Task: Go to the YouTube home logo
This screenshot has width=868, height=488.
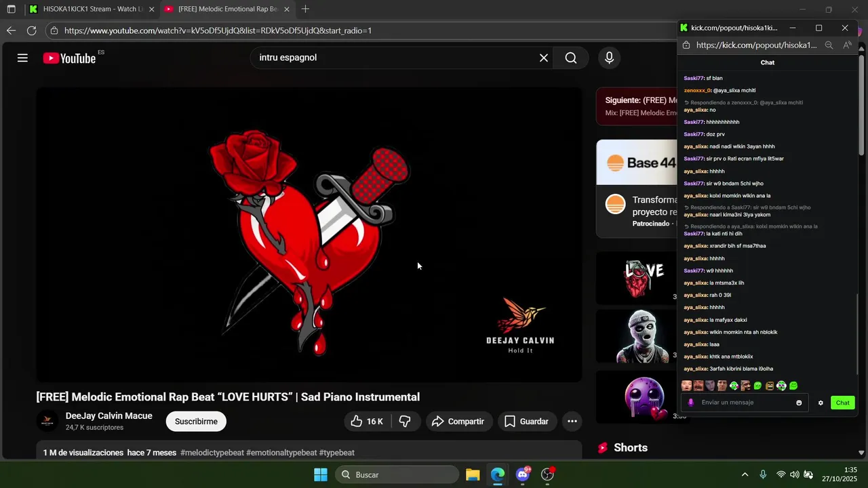Action: (69, 58)
